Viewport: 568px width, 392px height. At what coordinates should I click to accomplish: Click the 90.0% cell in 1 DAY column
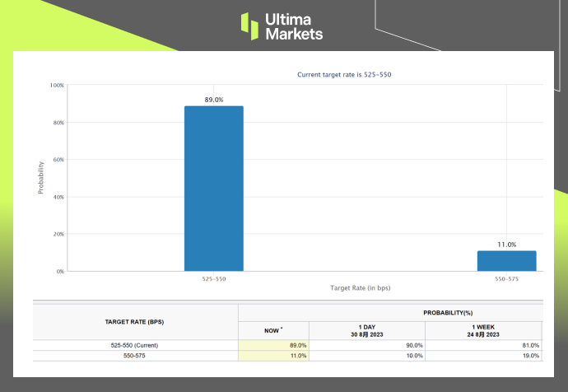point(367,345)
